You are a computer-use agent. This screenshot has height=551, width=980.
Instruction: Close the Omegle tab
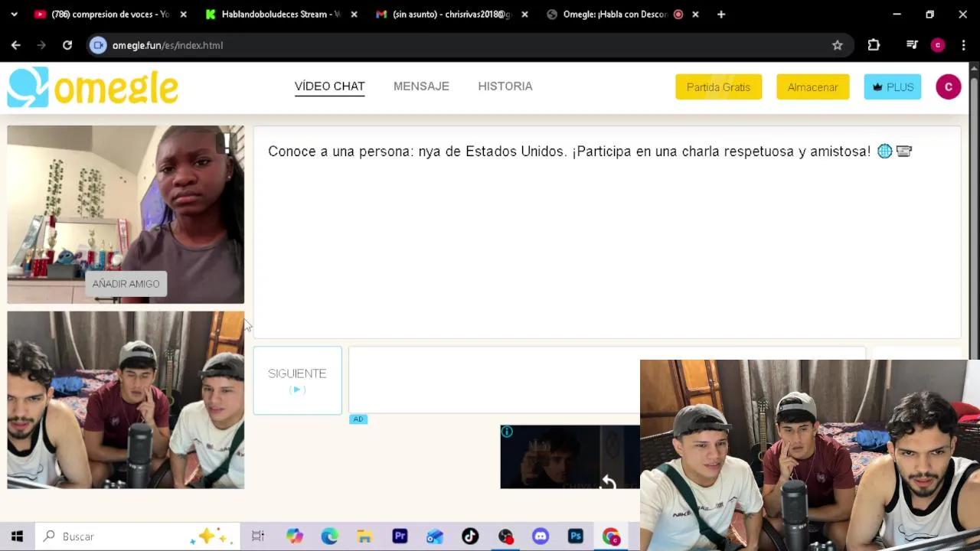click(695, 14)
